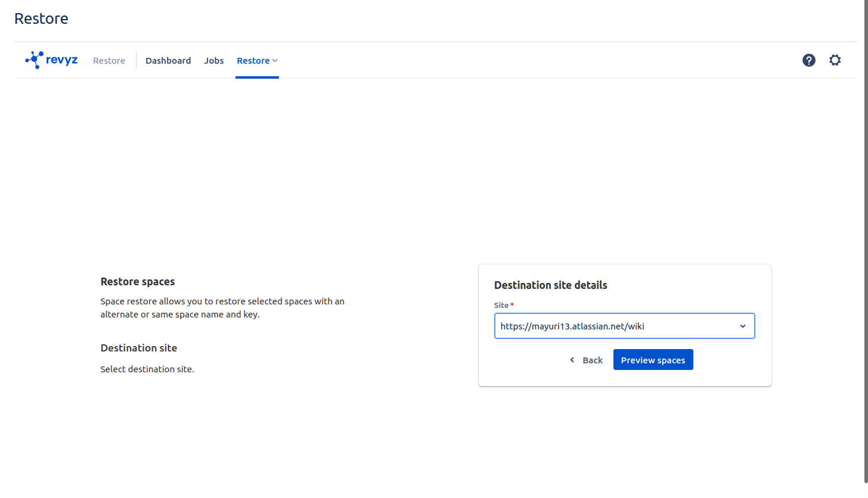
Task: Open the Site dropdown arrow
Action: [742, 326]
